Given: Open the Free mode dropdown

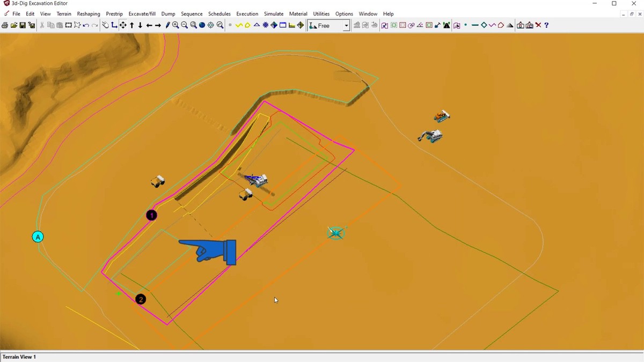Looking at the screenshot, I should [346, 25].
